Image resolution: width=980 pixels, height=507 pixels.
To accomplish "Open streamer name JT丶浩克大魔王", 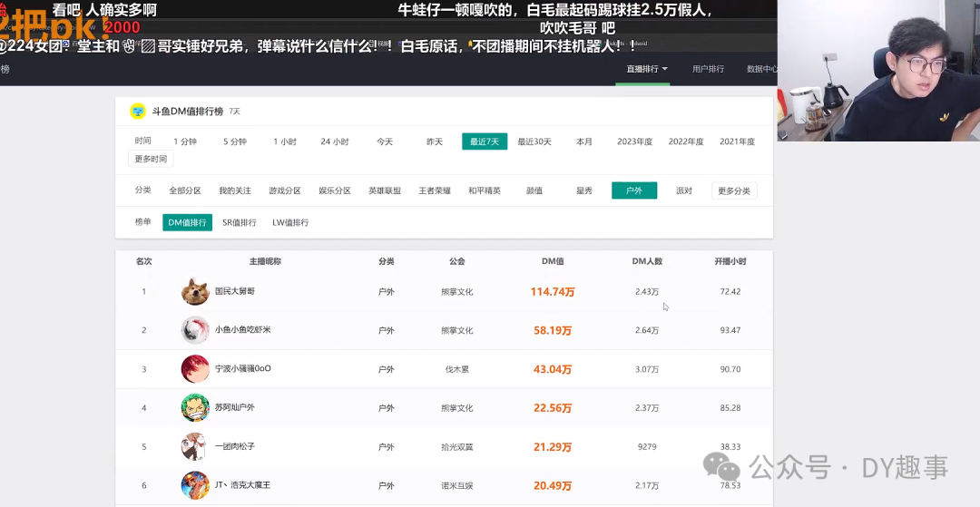I will coord(243,484).
